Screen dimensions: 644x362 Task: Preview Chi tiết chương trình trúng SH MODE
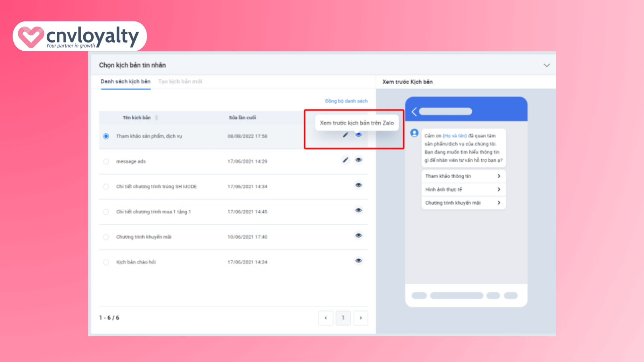[359, 185]
